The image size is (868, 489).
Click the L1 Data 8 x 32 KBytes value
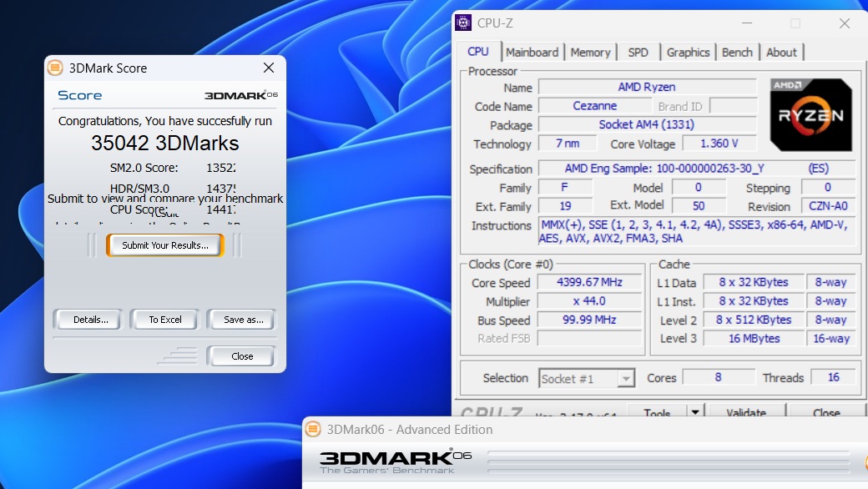tap(754, 282)
